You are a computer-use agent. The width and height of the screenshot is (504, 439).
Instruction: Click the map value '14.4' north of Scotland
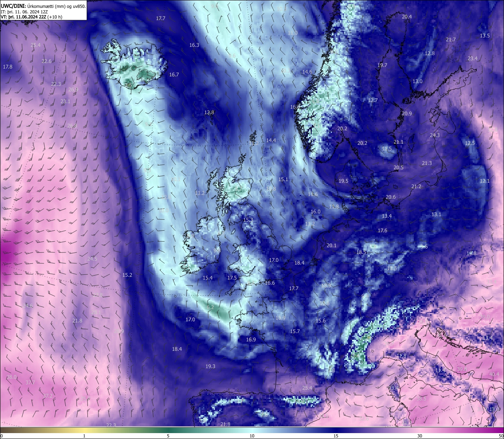(271, 141)
